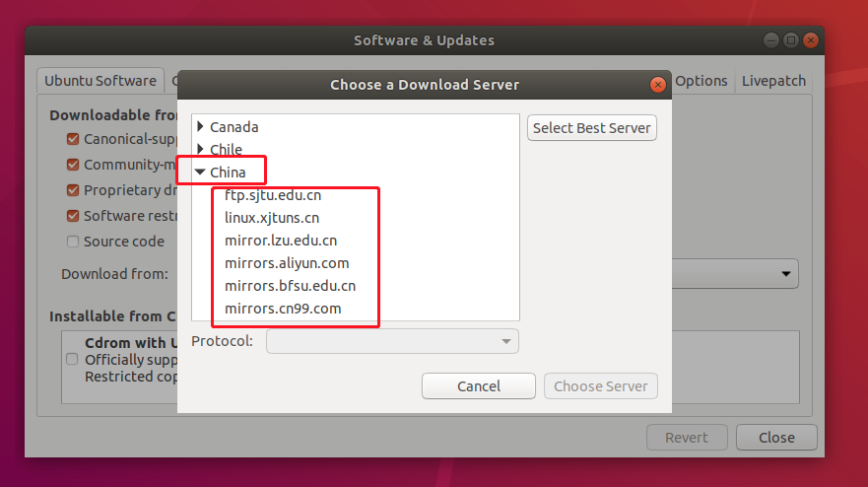
Task: Select mirror.lzu.edu.cn server
Action: pos(281,241)
